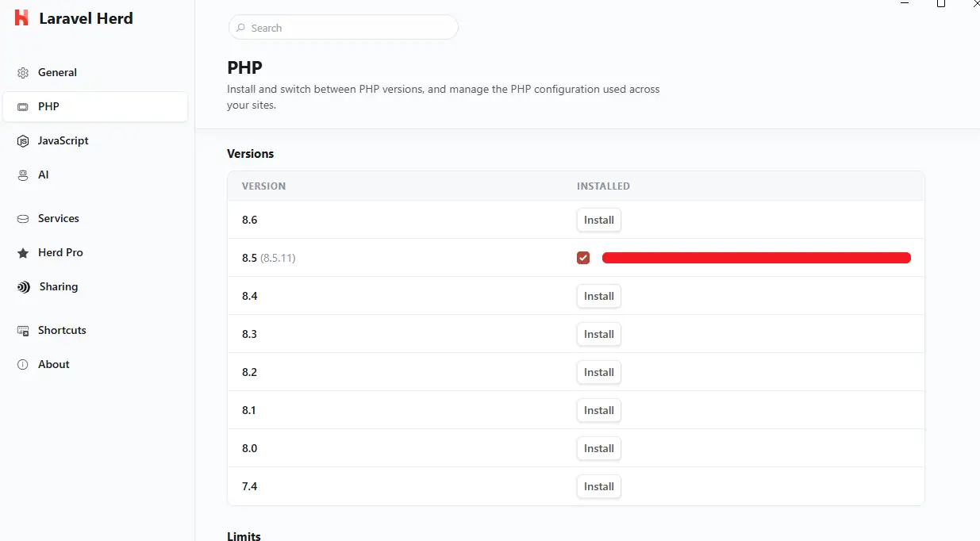
Task: Click the General gear icon
Action: point(23,73)
